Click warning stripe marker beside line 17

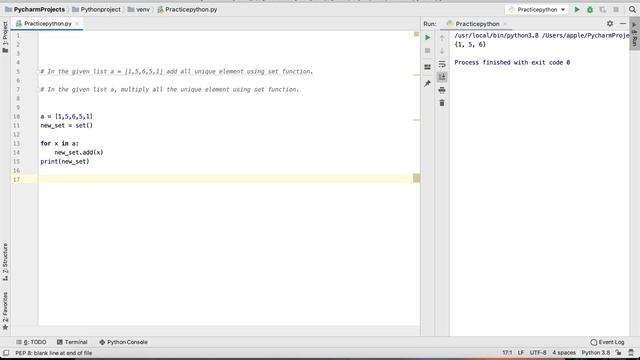[x=416, y=178]
